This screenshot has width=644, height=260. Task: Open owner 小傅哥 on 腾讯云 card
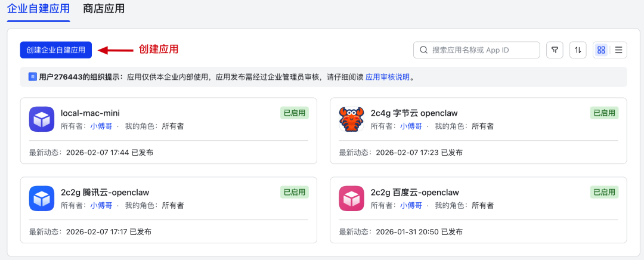pos(101,205)
